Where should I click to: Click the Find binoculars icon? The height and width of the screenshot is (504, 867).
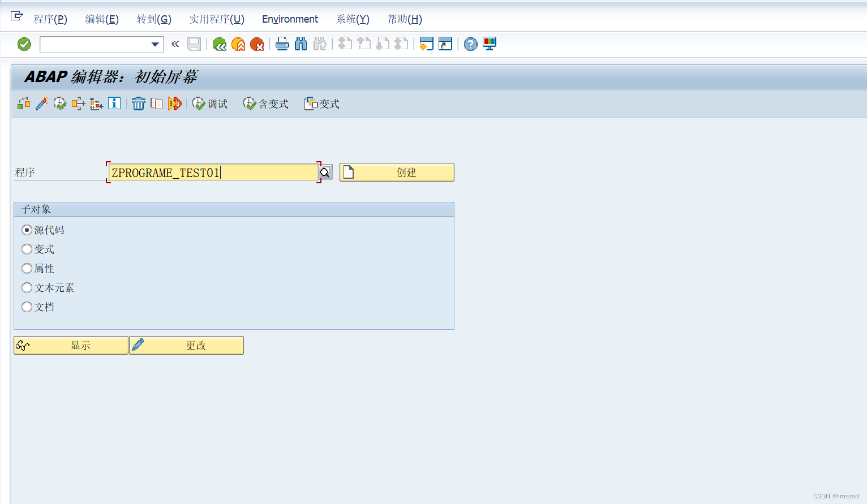(x=301, y=44)
